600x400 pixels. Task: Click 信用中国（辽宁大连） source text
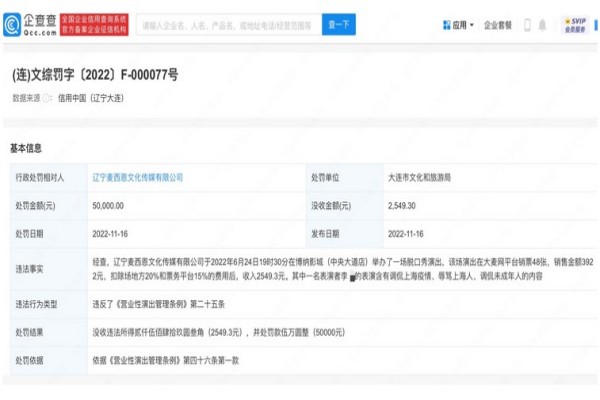[x=91, y=98]
